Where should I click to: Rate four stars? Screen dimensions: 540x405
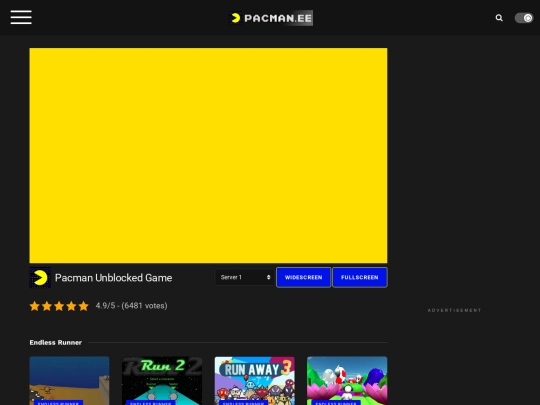71,306
